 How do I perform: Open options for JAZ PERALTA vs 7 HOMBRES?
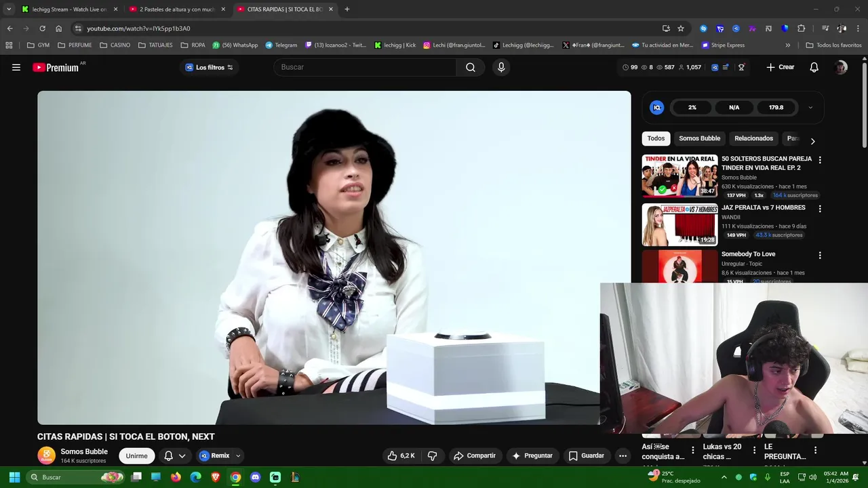[820, 209]
